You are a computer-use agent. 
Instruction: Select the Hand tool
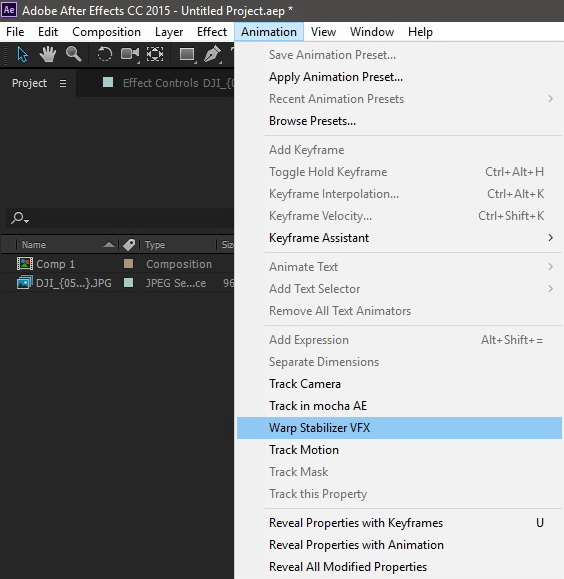48,54
